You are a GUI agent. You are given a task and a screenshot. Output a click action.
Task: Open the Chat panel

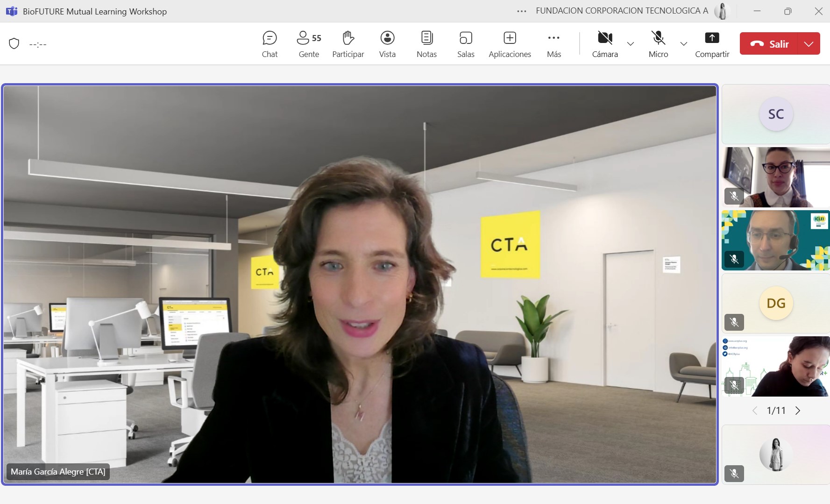tap(270, 44)
